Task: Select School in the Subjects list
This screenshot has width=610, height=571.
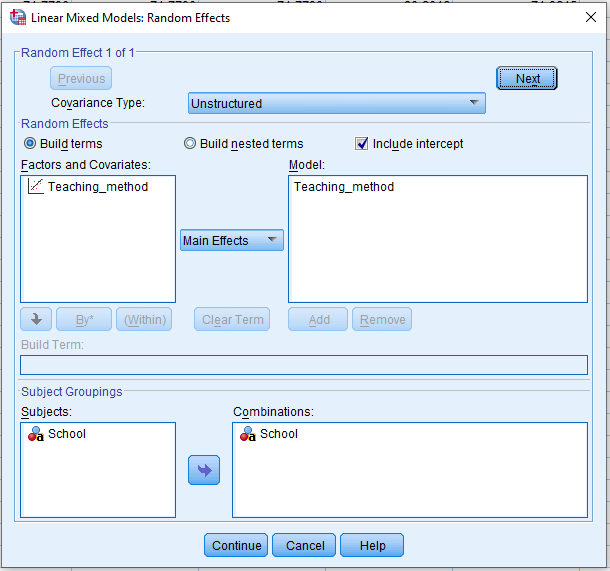Action: click(67, 434)
